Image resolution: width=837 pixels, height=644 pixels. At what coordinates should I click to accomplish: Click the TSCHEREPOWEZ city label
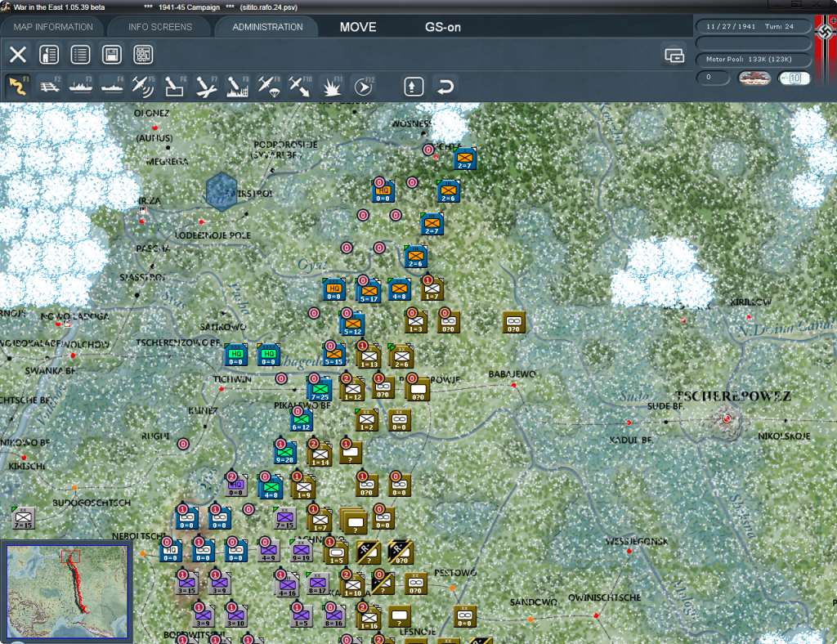point(732,396)
